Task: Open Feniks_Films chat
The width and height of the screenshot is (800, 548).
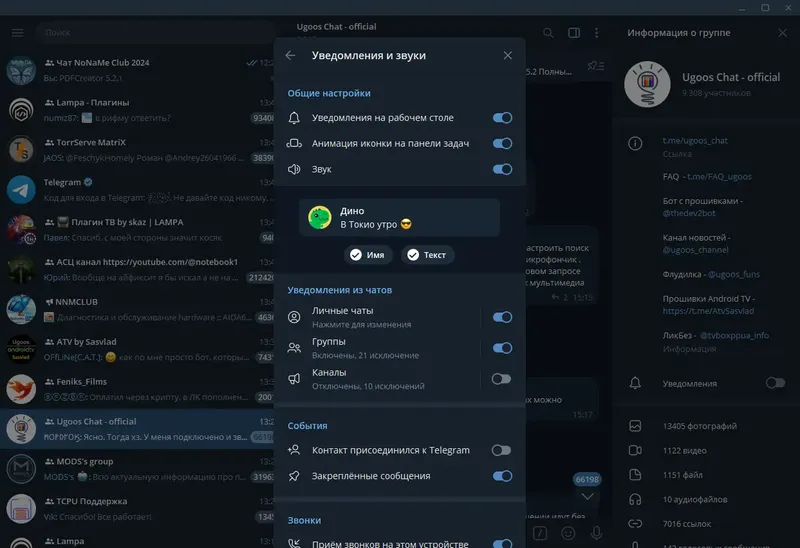Action: coord(138,389)
